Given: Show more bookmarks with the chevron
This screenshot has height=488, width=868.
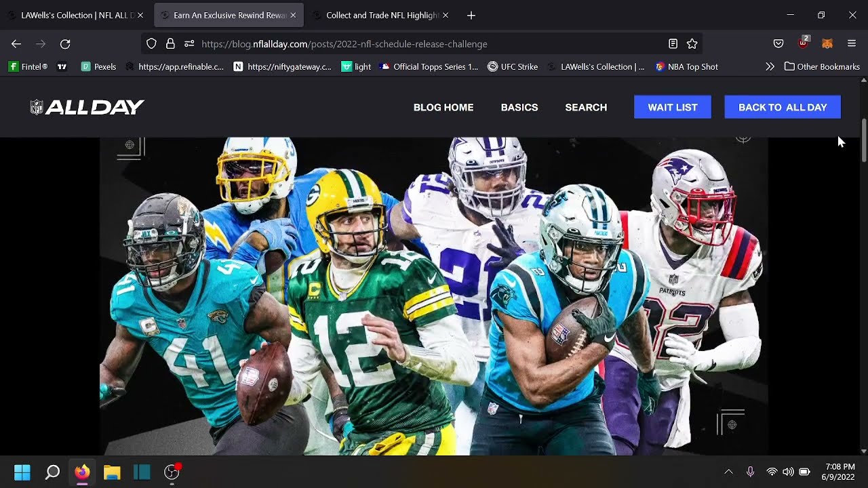Looking at the screenshot, I should point(770,66).
